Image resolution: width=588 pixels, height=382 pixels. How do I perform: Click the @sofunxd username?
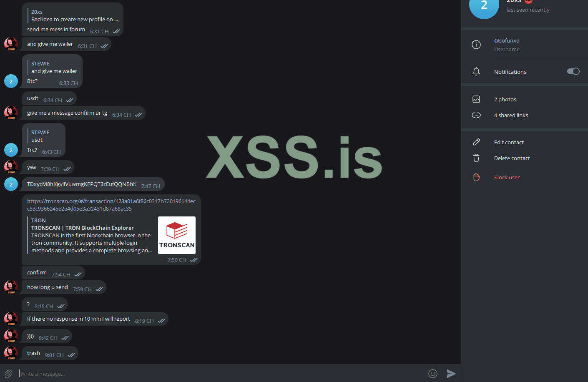point(507,40)
